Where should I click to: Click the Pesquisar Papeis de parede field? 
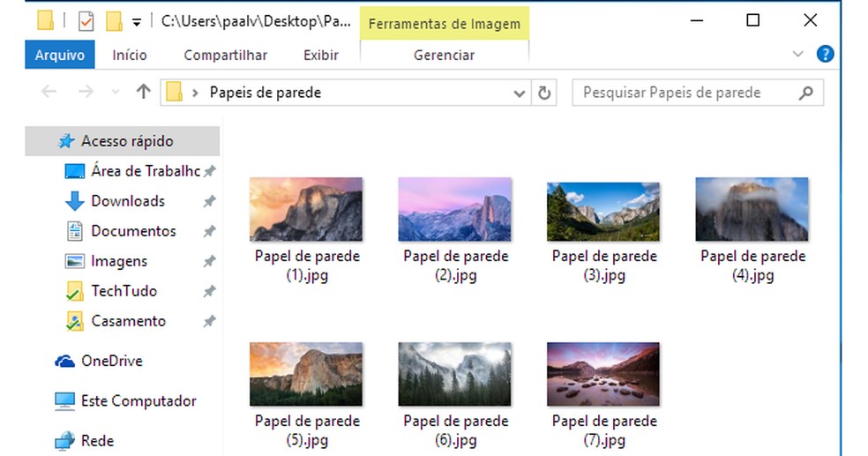tap(698, 93)
